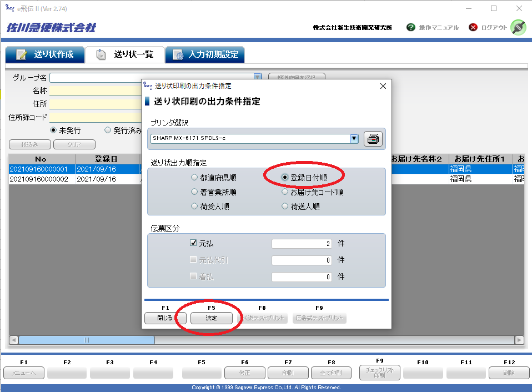This screenshot has width=532, height=392.
Task: Click the printer properties icon button
Action: [373, 139]
